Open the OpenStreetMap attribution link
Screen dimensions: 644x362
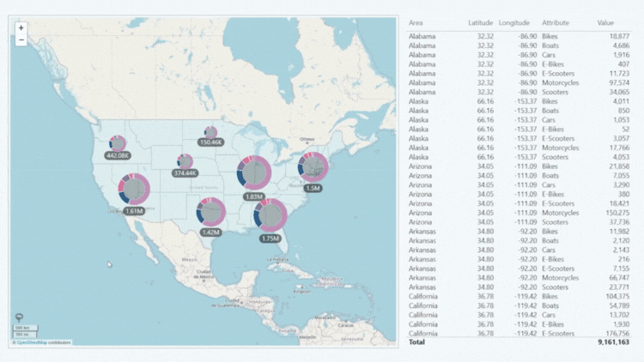pyautogui.click(x=32, y=342)
